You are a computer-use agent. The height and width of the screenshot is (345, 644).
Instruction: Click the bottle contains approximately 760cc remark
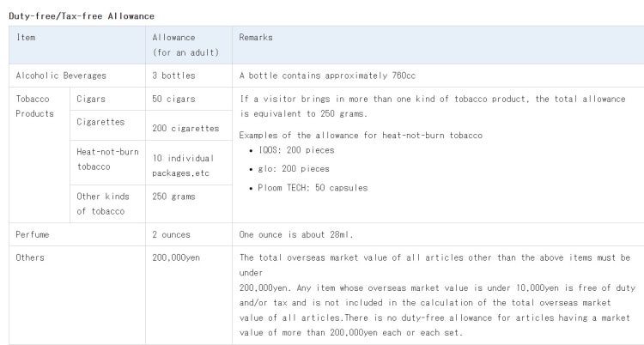point(327,76)
